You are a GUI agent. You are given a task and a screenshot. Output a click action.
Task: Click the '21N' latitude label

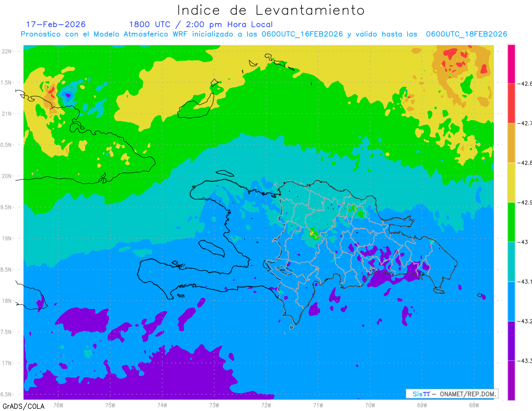pyautogui.click(x=7, y=114)
